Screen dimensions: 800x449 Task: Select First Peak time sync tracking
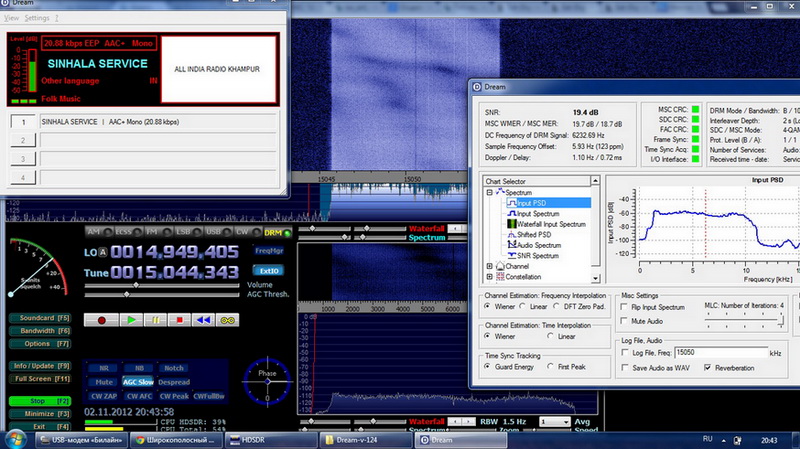[x=550, y=367]
